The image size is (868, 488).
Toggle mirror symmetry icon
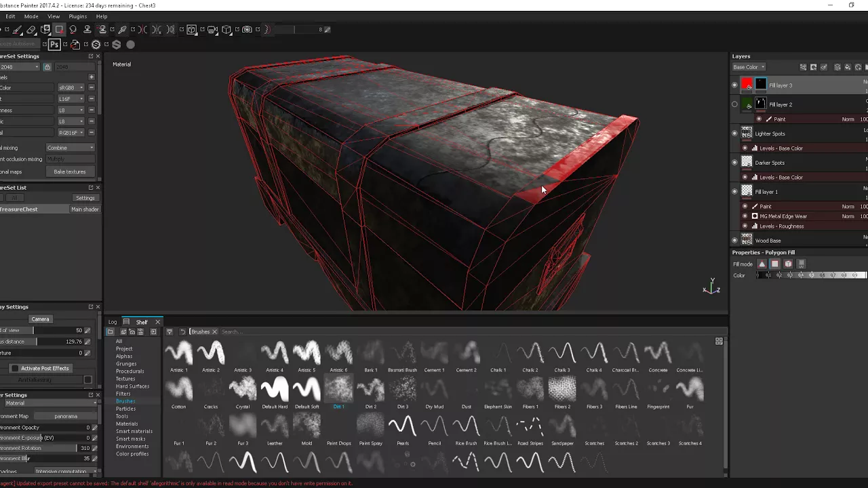point(142,29)
